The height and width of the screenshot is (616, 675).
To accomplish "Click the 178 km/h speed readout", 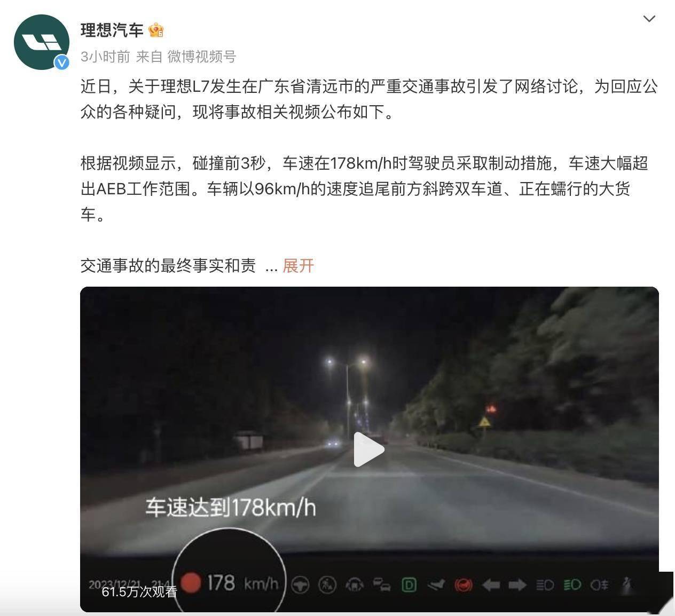I will (242, 583).
